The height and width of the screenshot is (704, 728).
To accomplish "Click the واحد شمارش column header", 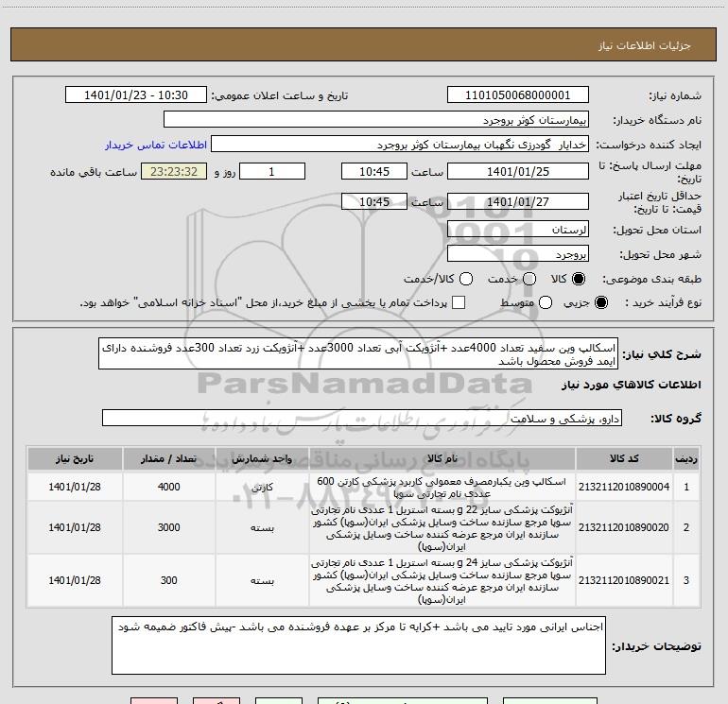I will (262, 459).
